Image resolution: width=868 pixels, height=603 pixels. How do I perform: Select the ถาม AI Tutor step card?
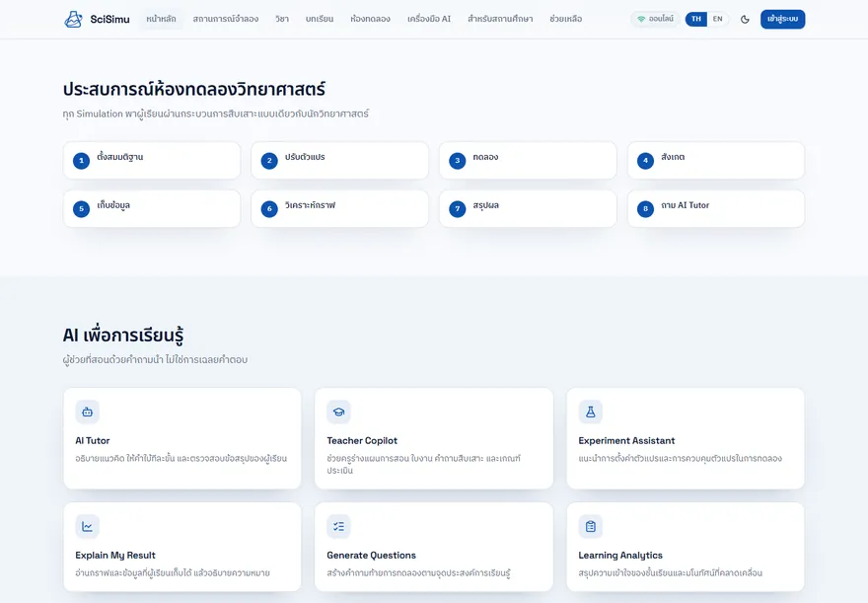(716, 209)
